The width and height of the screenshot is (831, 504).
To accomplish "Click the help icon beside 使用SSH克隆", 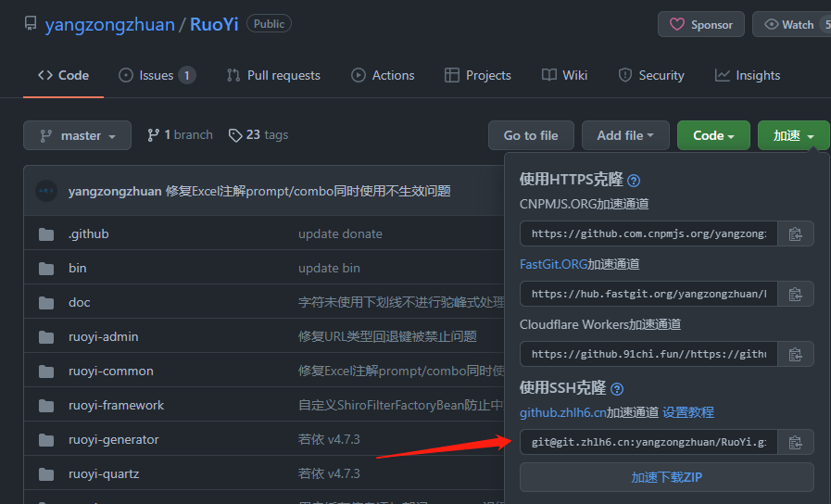I will [617, 389].
